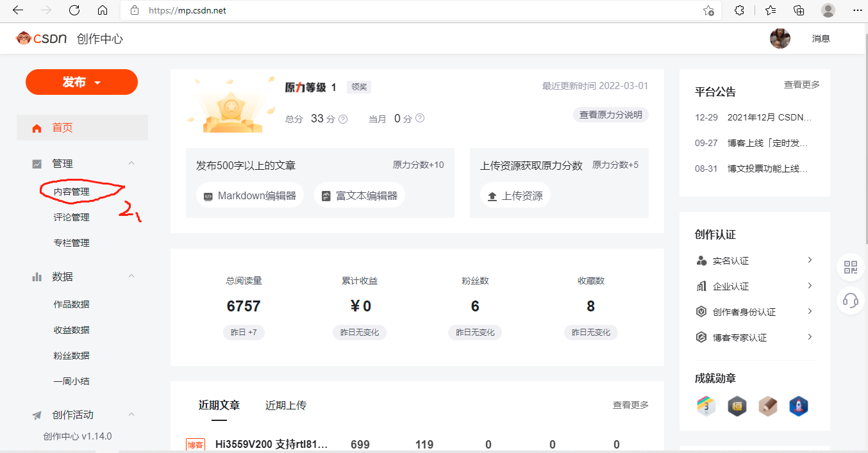Click the 领奖 badge button
The width and height of the screenshot is (868, 453).
click(x=359, y=87)
